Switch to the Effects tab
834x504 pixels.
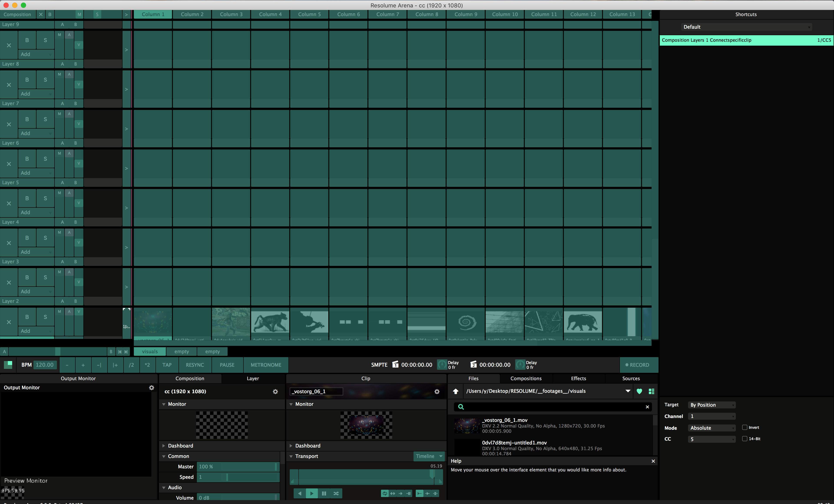[578, 378]
